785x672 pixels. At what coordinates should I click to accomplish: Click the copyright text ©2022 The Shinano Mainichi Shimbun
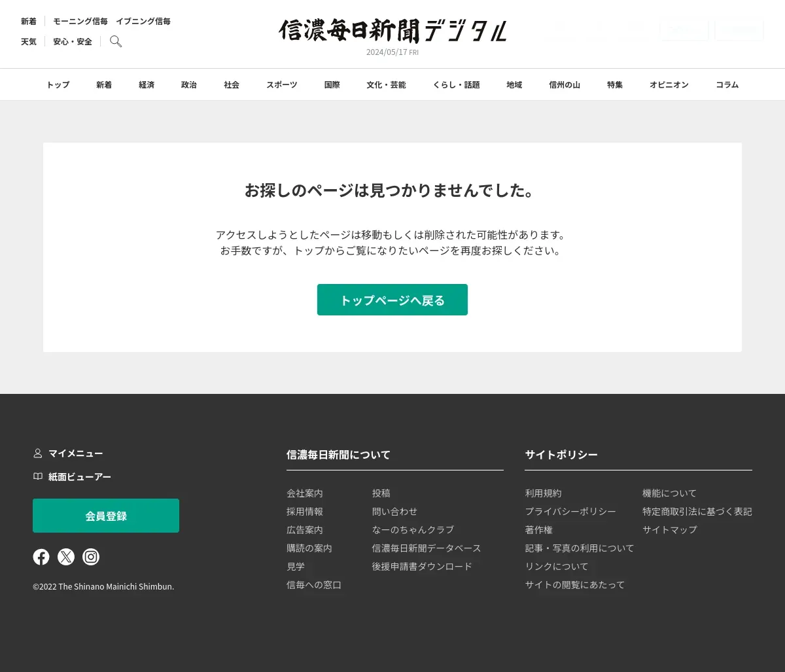coord(103,587)
